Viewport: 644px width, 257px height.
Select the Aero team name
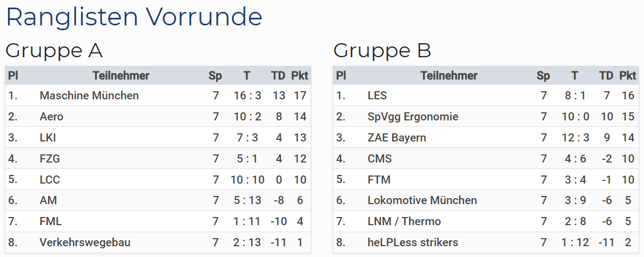(x=51, y=117)
